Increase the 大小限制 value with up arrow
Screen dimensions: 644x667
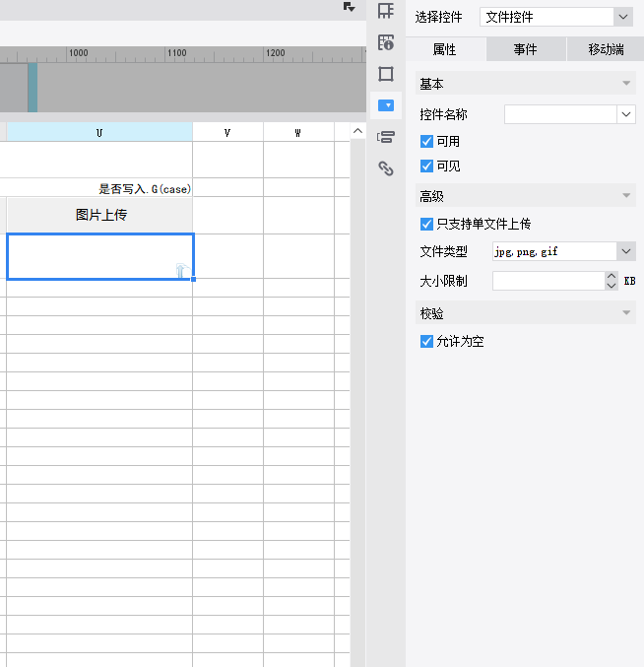612,276
